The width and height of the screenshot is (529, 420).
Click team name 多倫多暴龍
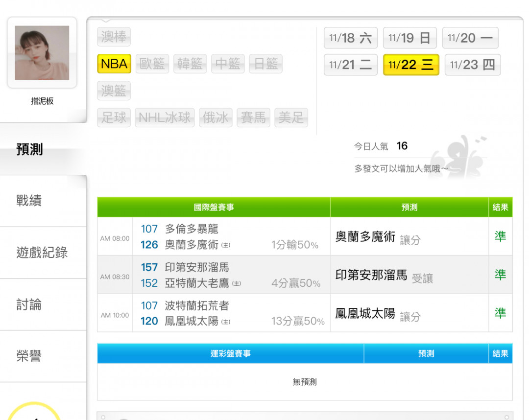tap(192, 229)
